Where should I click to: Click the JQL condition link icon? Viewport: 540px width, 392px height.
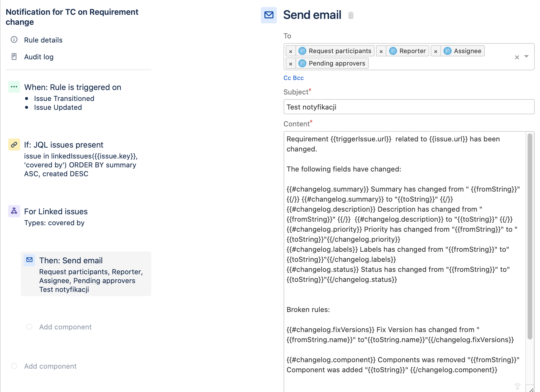click(14, 145)
